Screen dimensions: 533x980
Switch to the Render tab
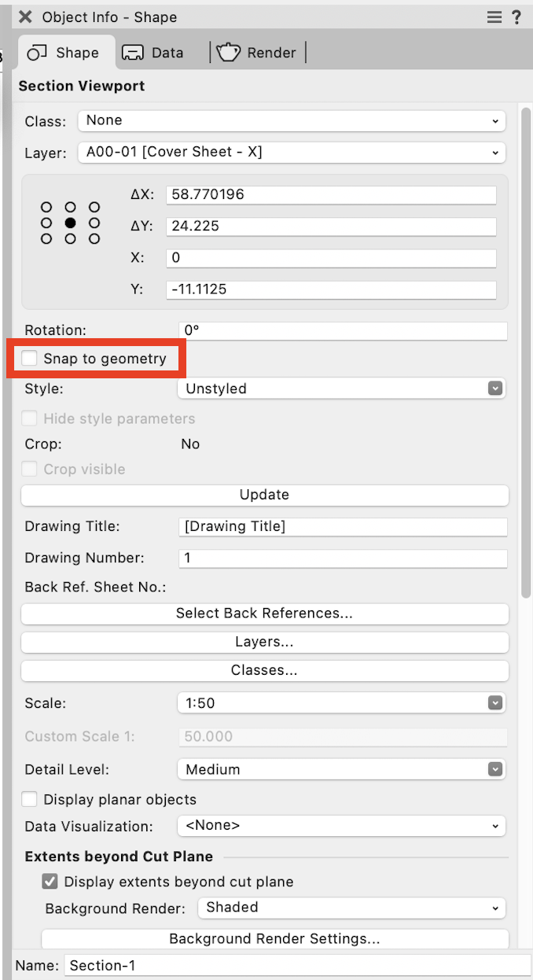coord(257,53)
